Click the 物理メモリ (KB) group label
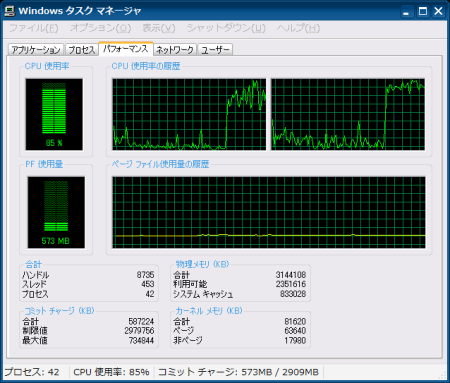Image resolution: width=450 pixels, height=383 pixels. [202, 264]
